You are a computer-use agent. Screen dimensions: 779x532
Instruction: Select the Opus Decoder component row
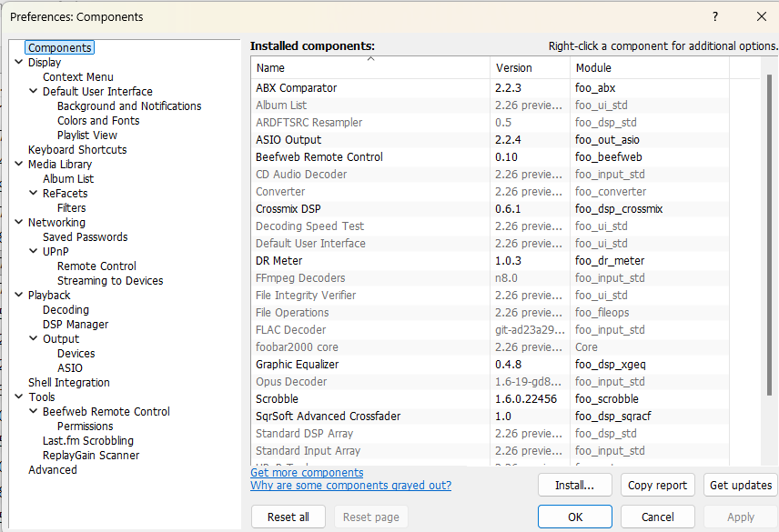(490, 382)
